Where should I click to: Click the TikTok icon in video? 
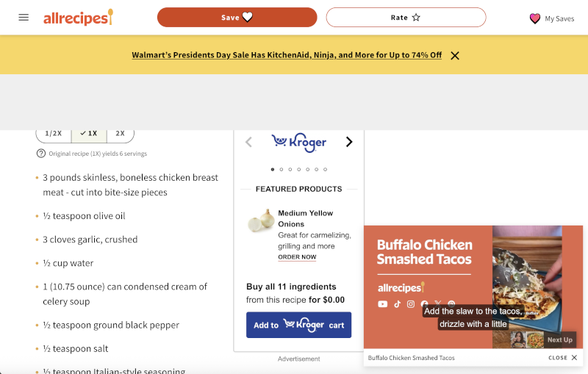click(x=397, y=304)
